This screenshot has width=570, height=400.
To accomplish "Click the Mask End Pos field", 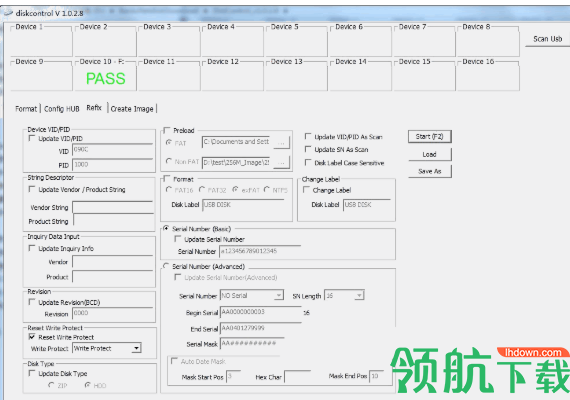I will tap(377, 376).
